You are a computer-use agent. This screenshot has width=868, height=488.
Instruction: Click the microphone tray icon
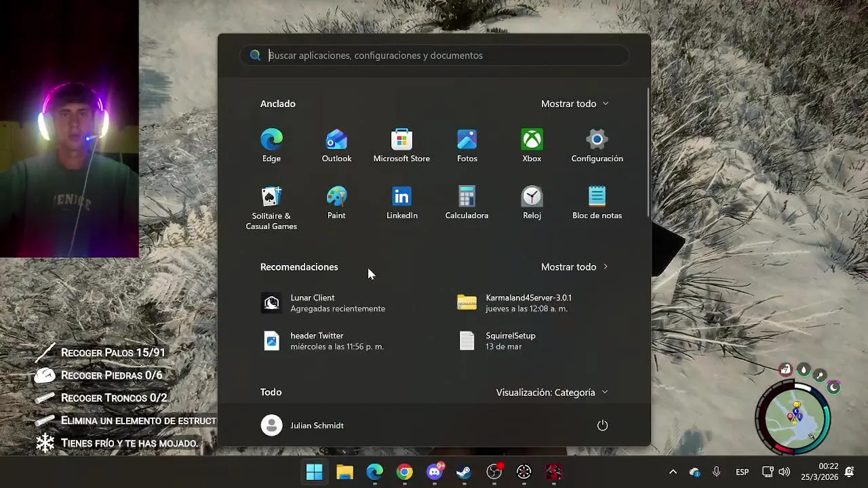point(716,472)
